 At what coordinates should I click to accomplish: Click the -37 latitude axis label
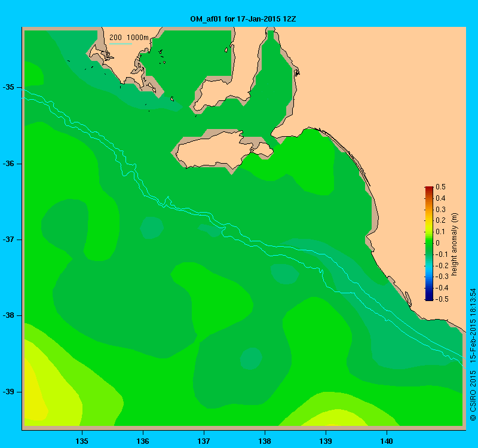(8, 240)
